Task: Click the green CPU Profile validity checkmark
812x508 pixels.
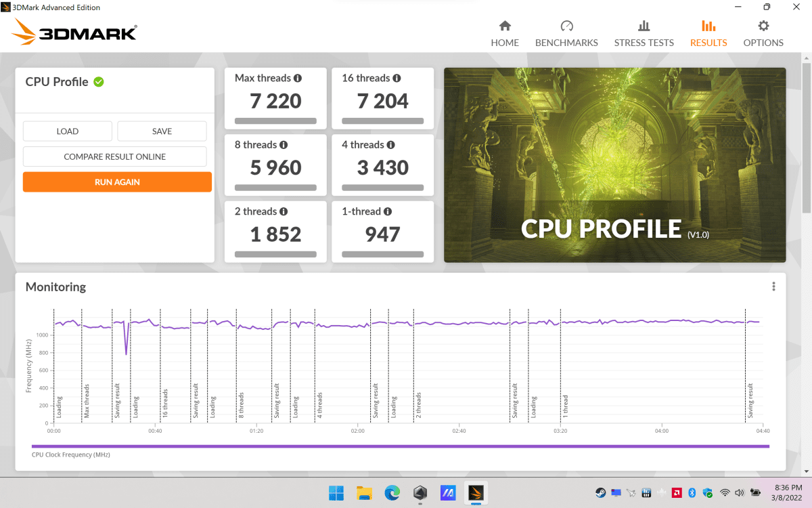Action: (x=99, y=82)
